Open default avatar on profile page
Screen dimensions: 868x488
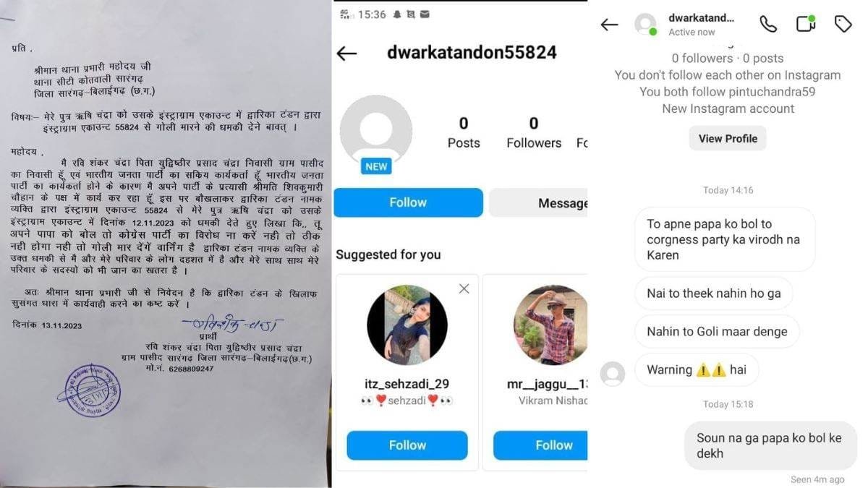tap(376, 132)
